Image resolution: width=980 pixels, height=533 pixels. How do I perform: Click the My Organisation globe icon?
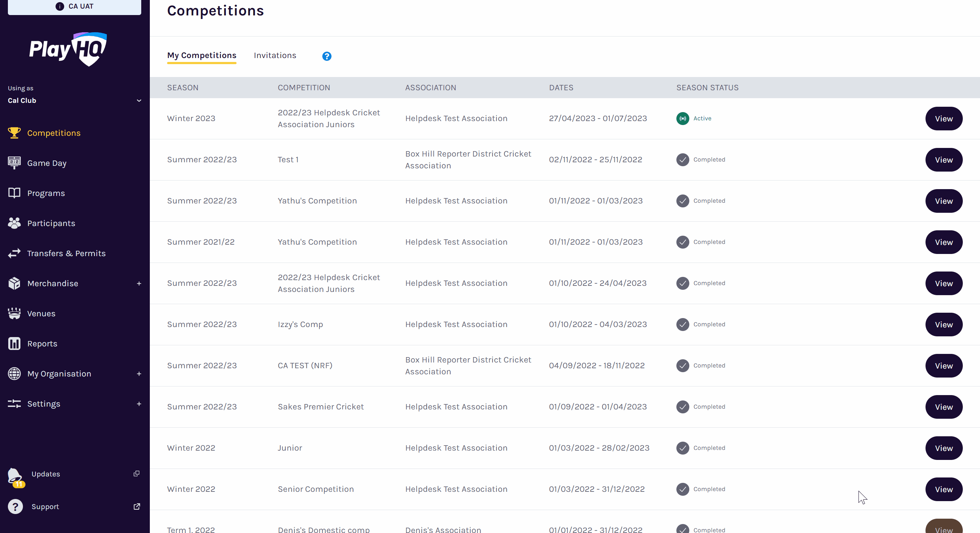coord(14,373)
